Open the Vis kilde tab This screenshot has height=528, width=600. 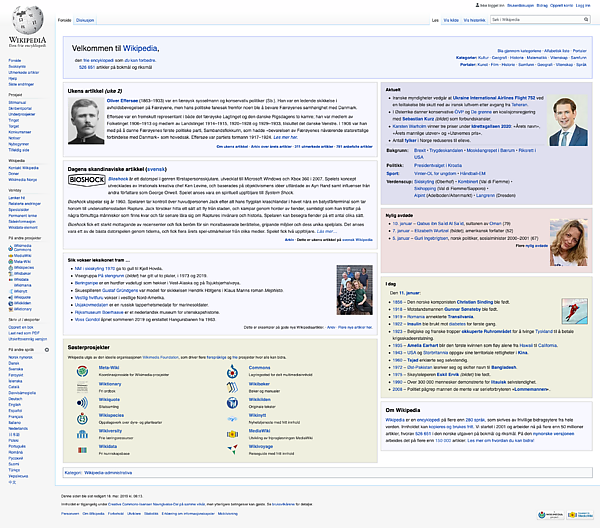click(451, 20)
